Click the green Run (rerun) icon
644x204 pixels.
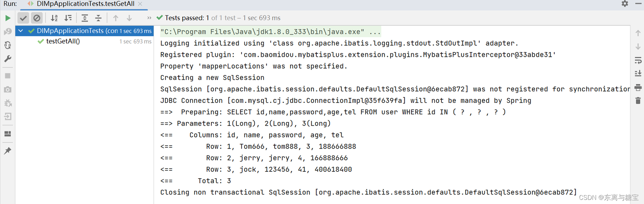tap(8, 18)
